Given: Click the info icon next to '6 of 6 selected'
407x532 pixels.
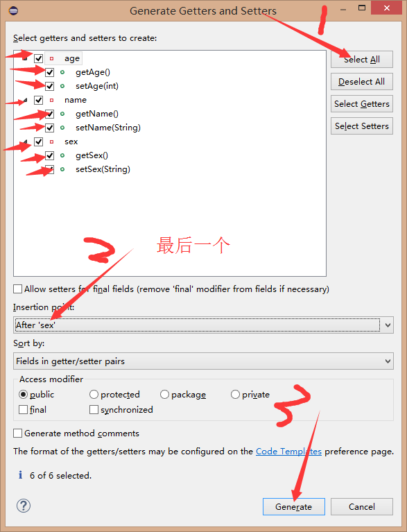Looking at the screenshot, I should point(20,475).
